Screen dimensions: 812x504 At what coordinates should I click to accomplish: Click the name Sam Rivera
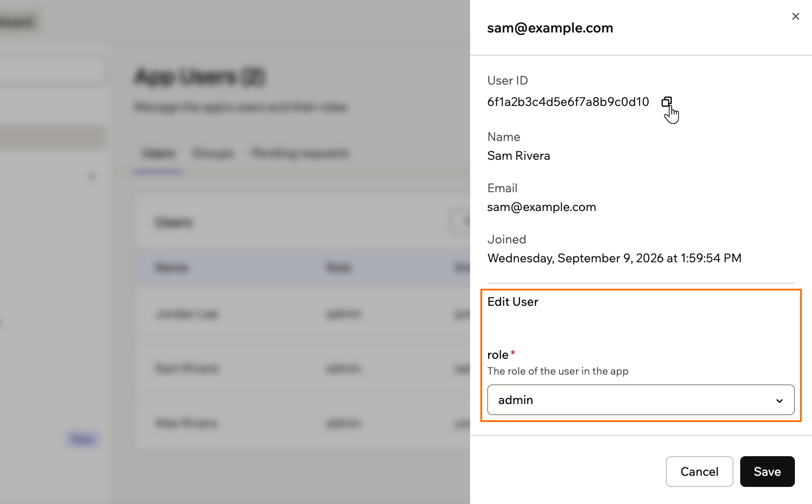[x=518, y=155]
